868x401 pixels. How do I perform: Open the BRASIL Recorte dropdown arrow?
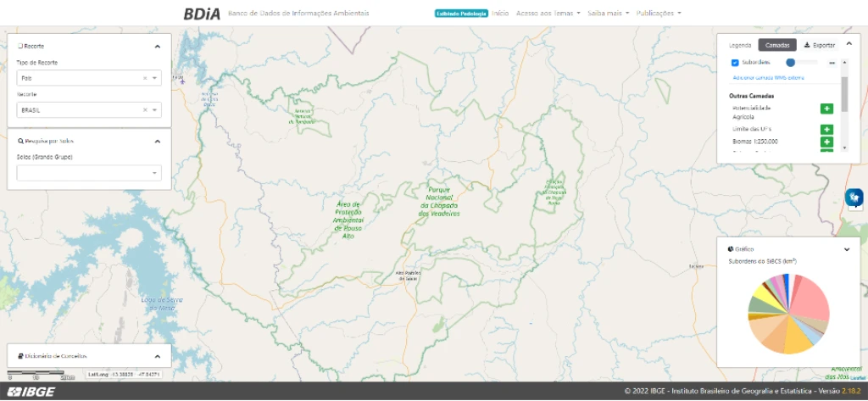click(154, 109)
